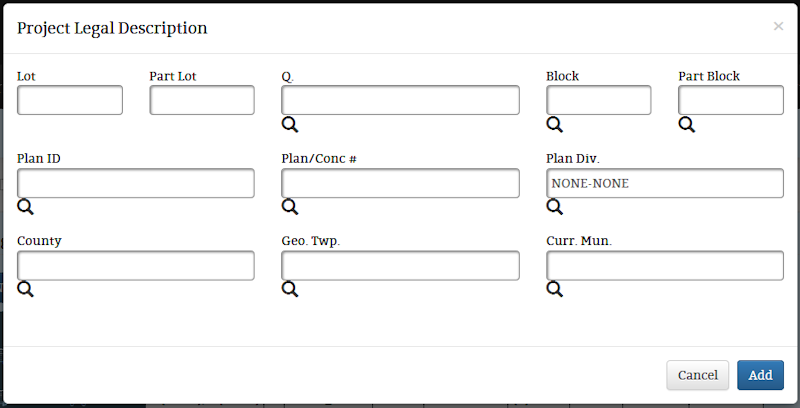
Task: Open Geo. Twp. lookup magnifier
Action: pos(290,289)
